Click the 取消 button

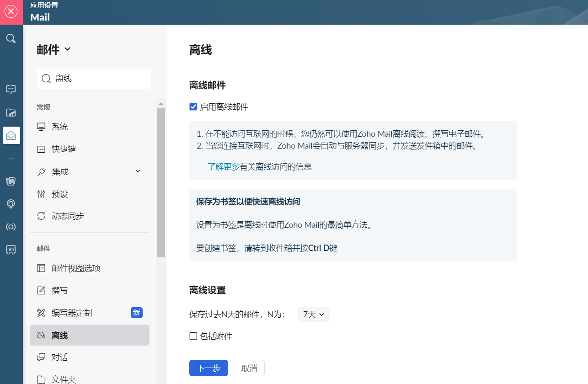click(x=249, y=368)
